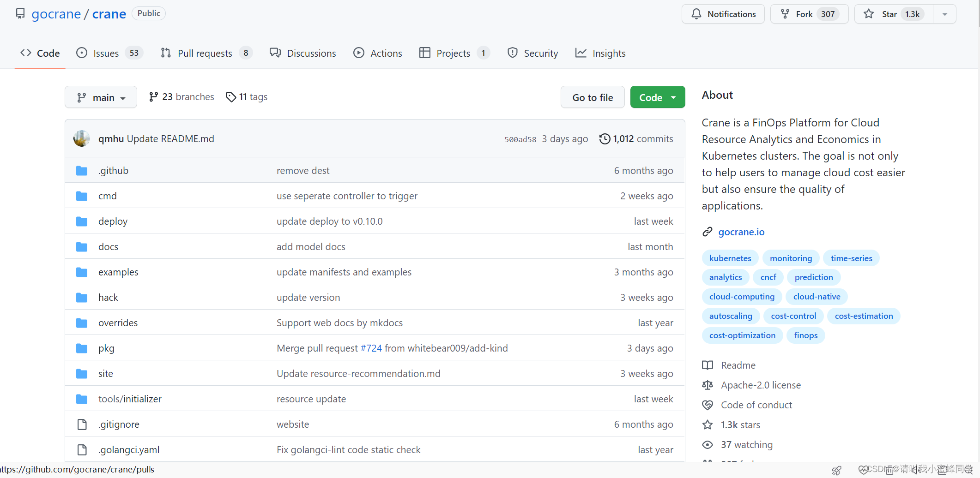View the 11 tags link
980x478 pixels.
pos(247,97)
